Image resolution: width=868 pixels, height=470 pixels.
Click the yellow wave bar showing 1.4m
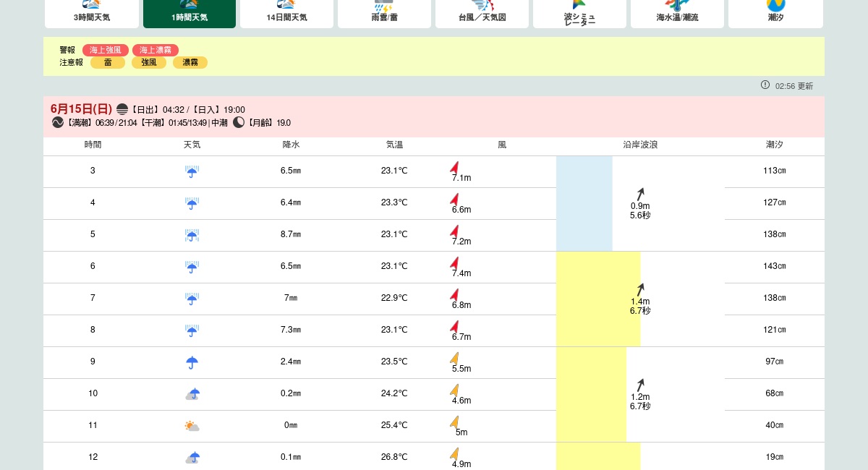tap(598, 299)
